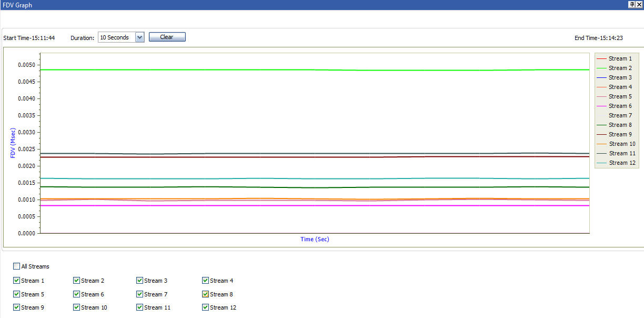Click the Time (Sec) axis label
This screenshot has height=318, width=644.
(x=315, y=239)
